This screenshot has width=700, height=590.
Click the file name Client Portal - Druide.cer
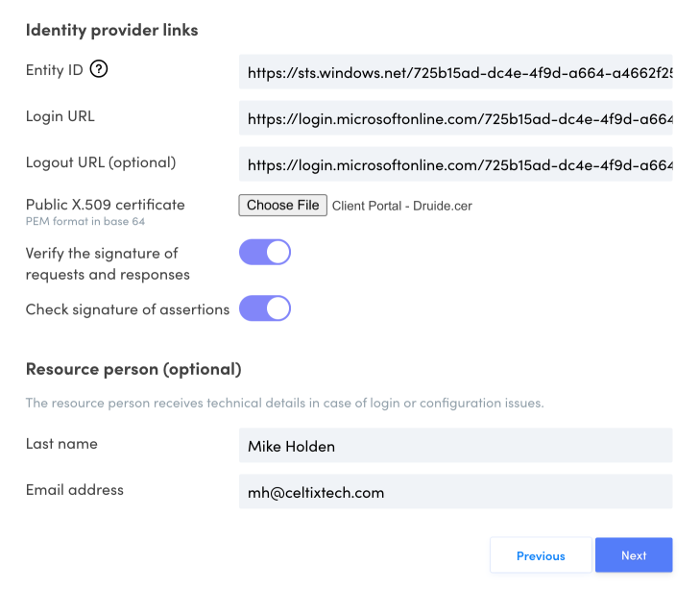coord(402,206)
